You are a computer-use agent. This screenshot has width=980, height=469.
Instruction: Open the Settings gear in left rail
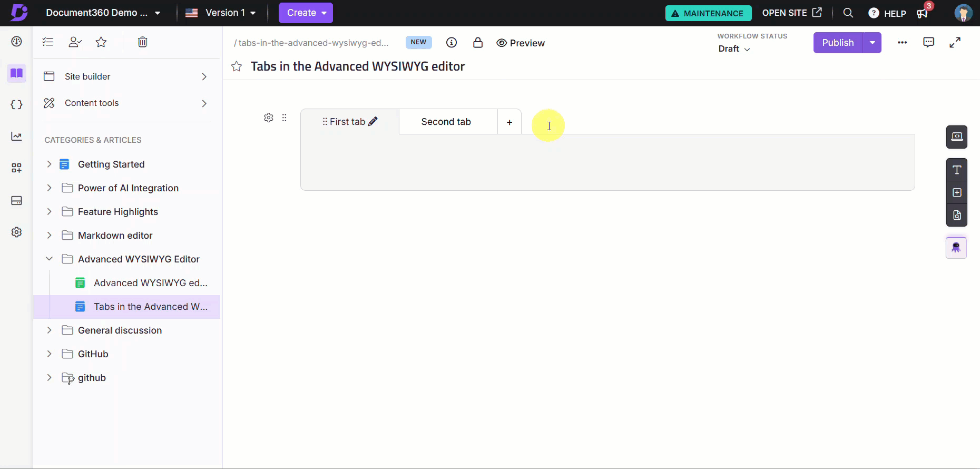point(17,232)
